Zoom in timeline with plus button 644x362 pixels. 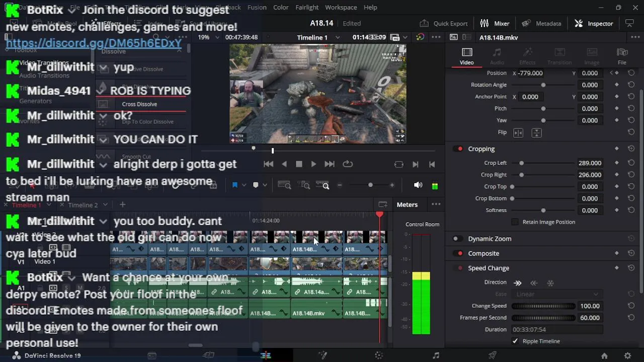[x=392, y=185]
